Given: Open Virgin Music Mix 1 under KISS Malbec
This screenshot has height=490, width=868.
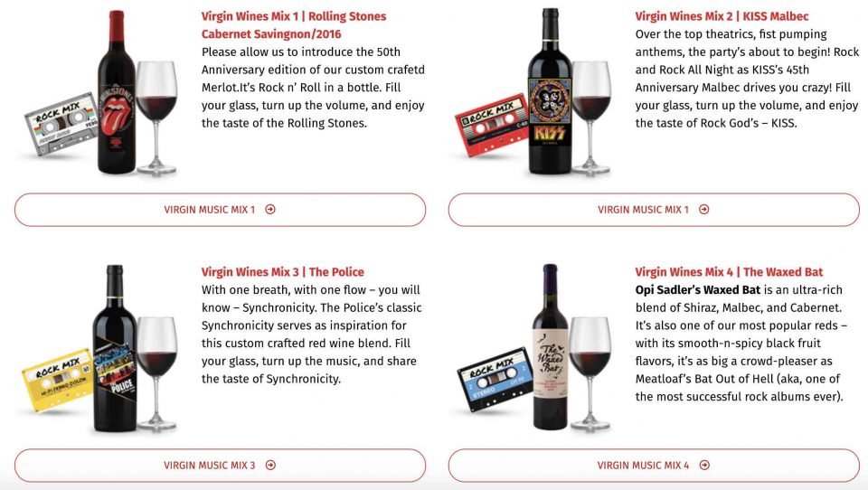Looking at the screenshot, I should coord(654,210).
